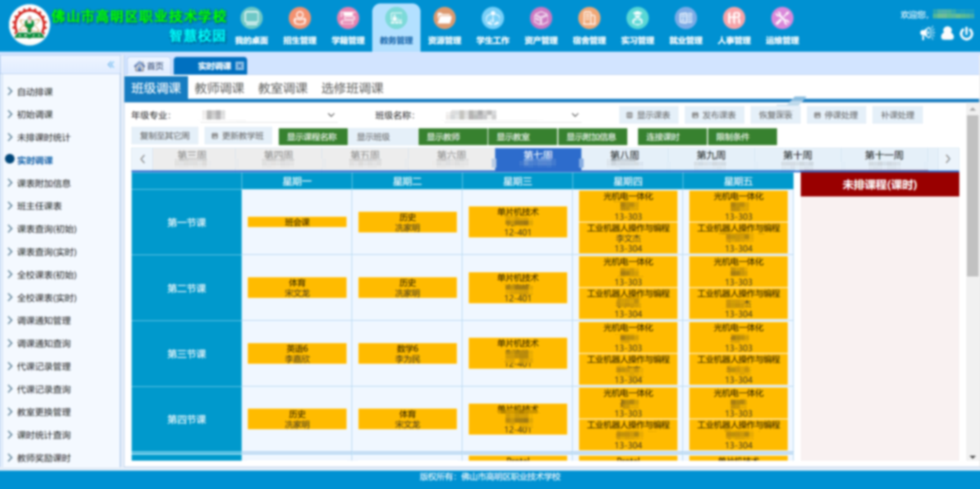
Task: Select the 班级调课 tab
Action: [x=156, y=88]
